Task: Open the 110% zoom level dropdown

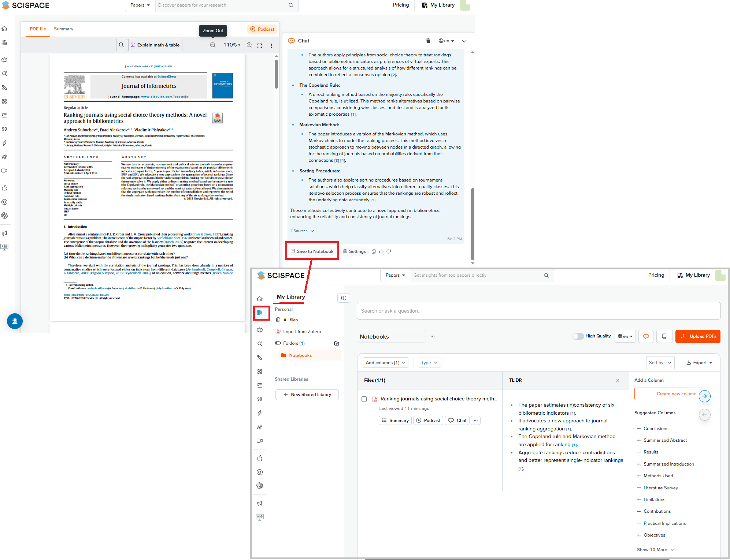Action: click(x=232, y=45)
